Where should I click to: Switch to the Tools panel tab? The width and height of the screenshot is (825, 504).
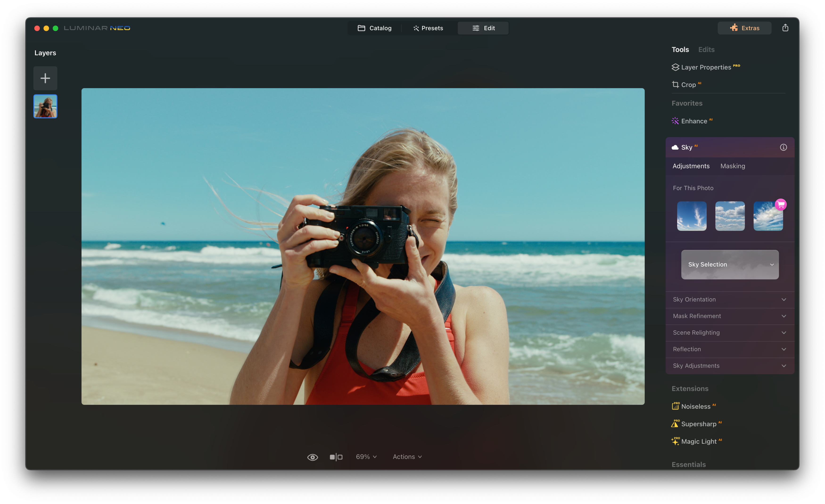click(x=680, y=49)
